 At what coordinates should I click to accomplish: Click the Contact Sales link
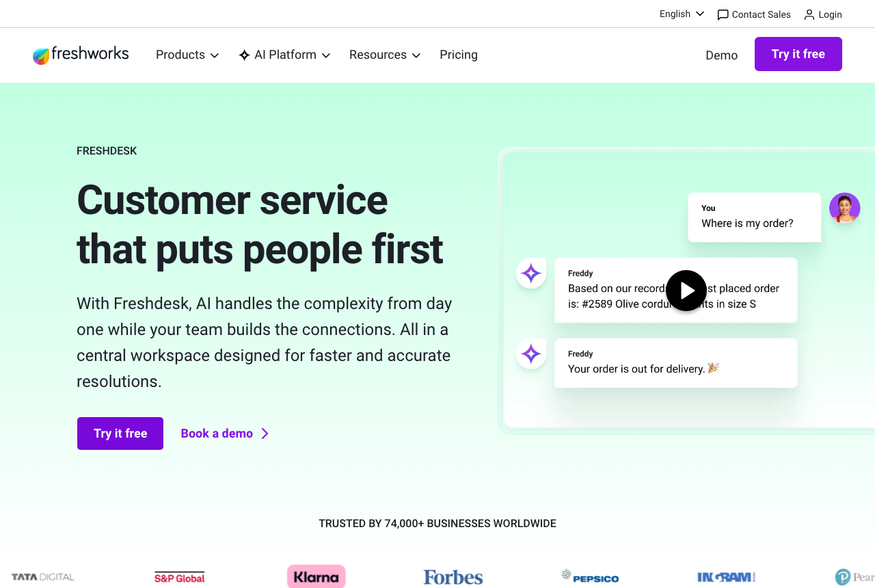(754, 14)
